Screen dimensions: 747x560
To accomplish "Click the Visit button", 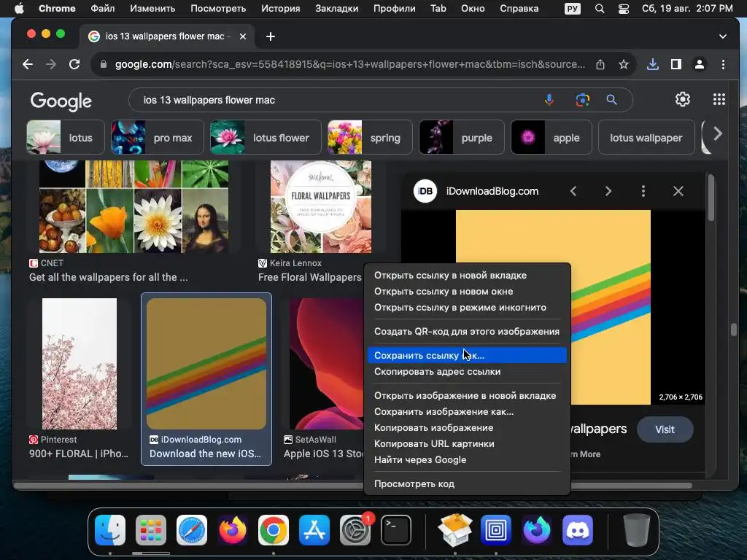I will (x=665, y=429).
